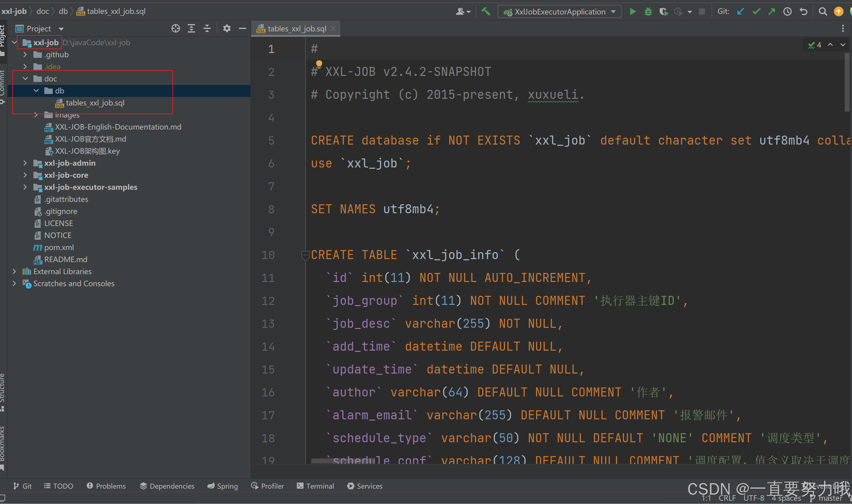
Task: Click Git push arrow icon
Action: [772, 11]
